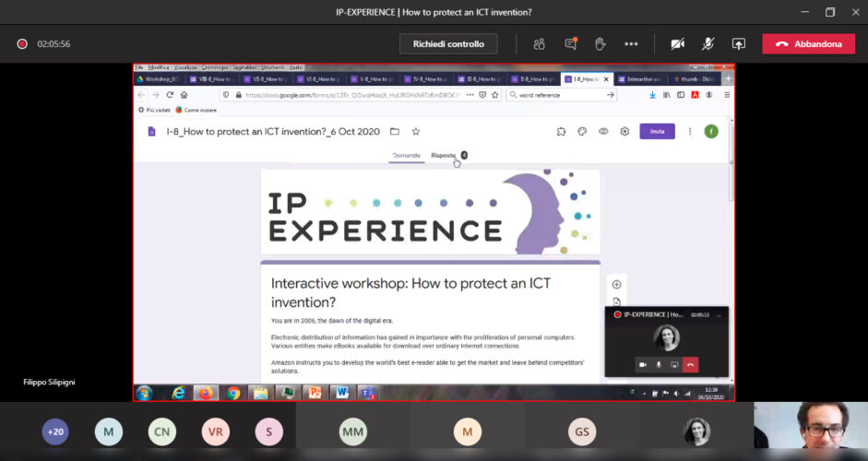Open the Firefox hamburger menu
Image resolution: width=868 pixels, height=461 pixels.
[x=727, y=95]
